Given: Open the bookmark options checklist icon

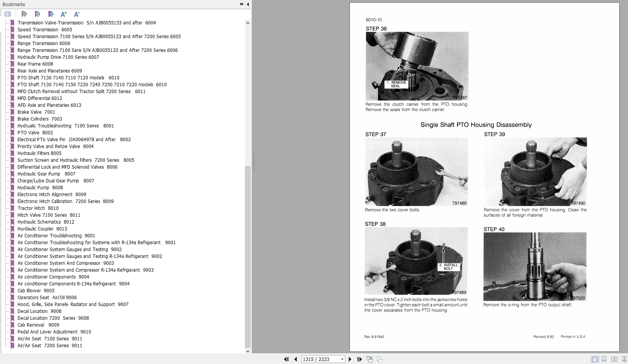Looking at the screenshot, I should coord(8,14).
